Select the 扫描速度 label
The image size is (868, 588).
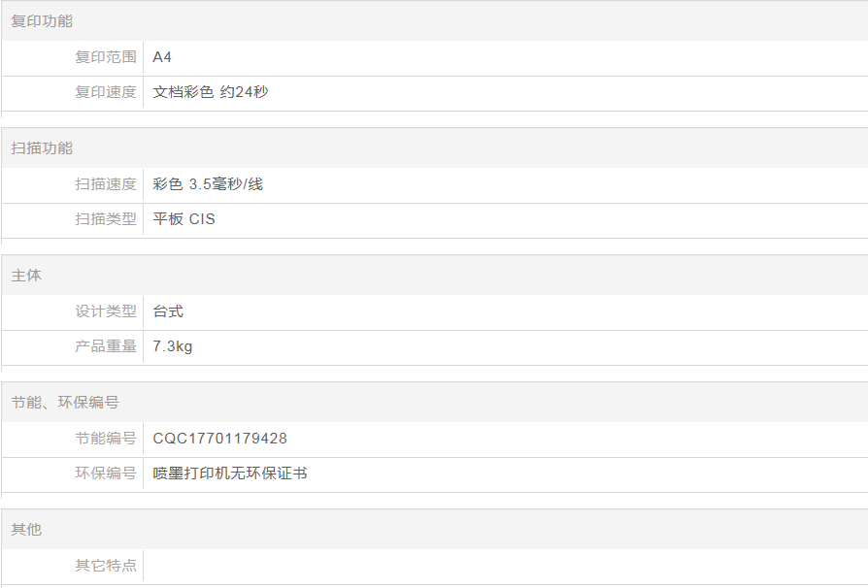click(x=106, y=184)
